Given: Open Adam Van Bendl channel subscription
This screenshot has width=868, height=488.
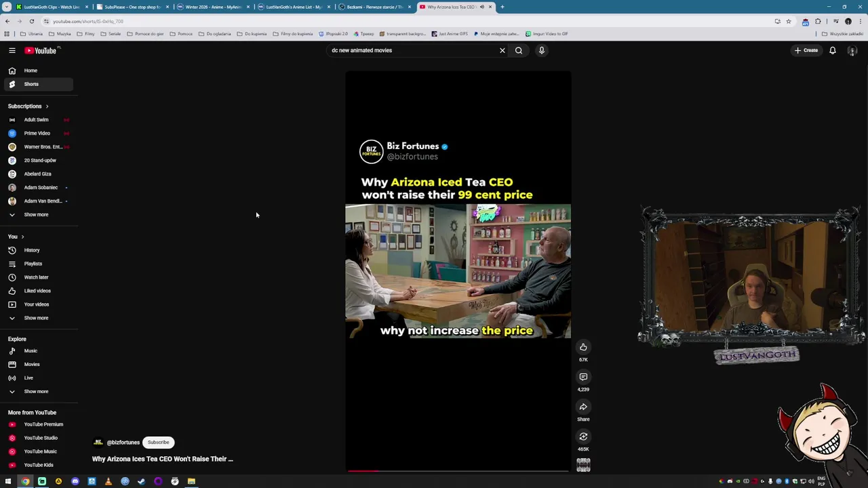Looking at the screenshot, I should [37, 201].
